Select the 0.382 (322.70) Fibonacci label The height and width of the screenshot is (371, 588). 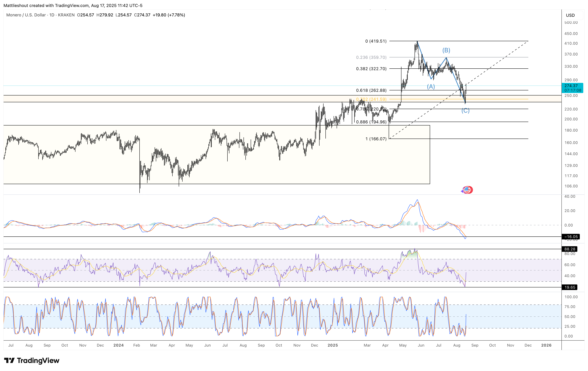click(x=371, y=69)
